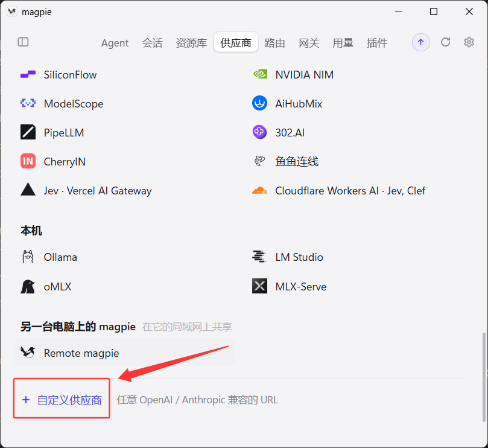The width and height of the screenshot is (488, 448).
Task: Click the 302.AI logo icon
Action: click(x=259, y=132)
